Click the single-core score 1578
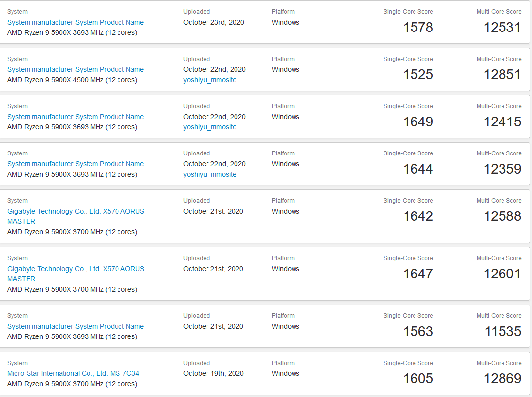Screen dimensions: 532x397 click(x=418, y=28)
